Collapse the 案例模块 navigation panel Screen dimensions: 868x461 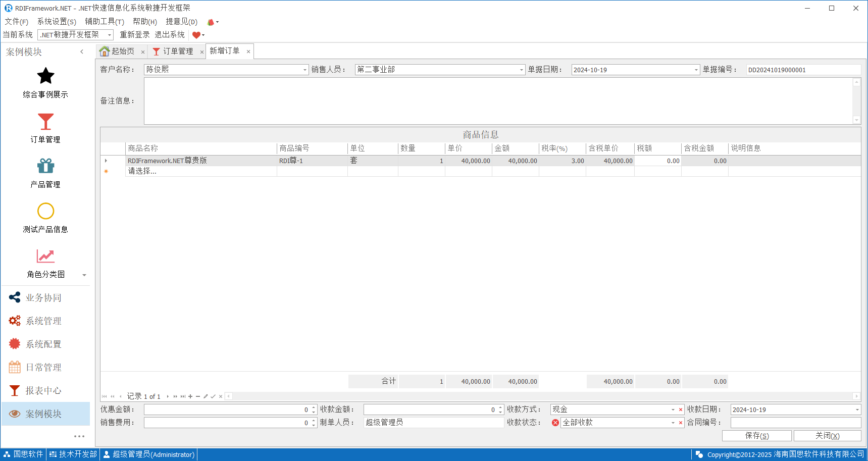coord(82,52)
